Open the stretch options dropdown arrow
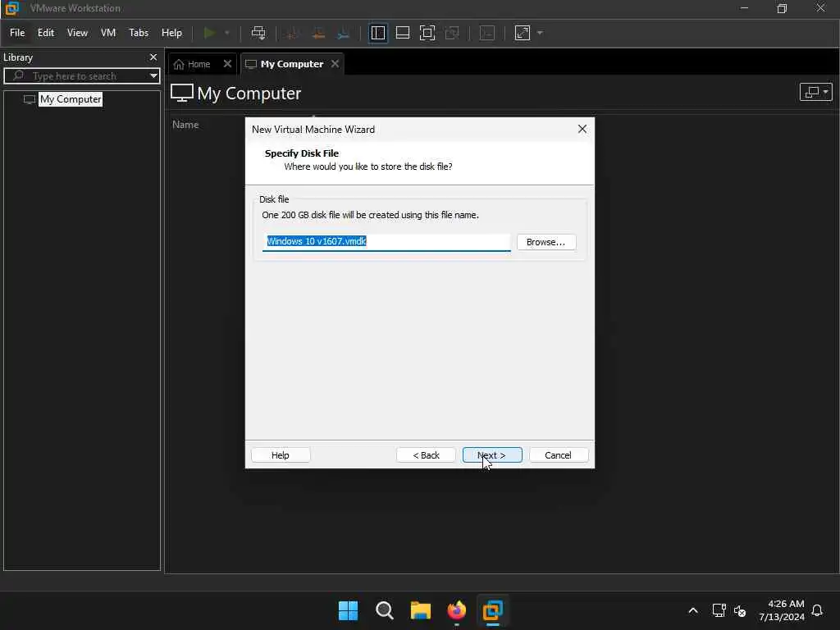Viewport: 840px width, 630px height. (540, 33)
